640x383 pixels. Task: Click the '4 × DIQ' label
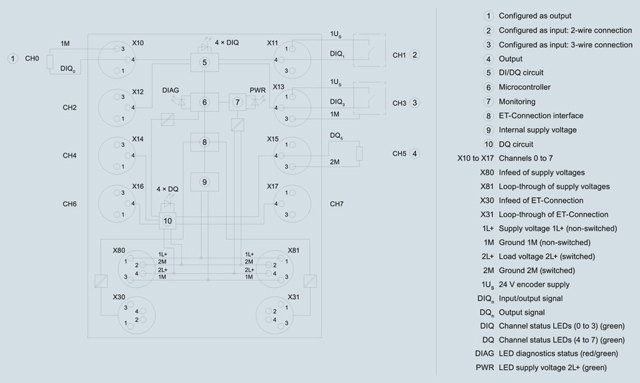tap(227, 42)
